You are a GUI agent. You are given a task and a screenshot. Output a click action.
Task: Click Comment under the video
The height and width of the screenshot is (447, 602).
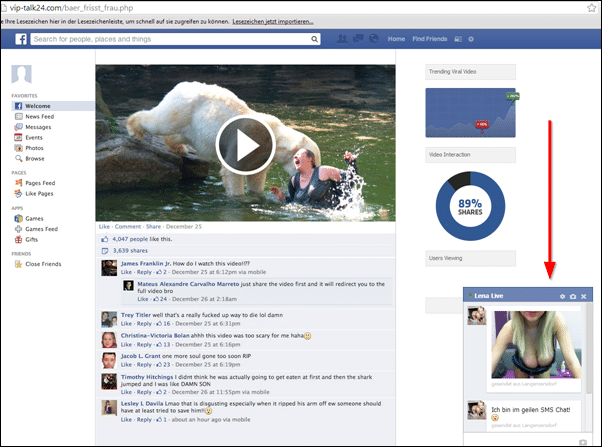pyautogui.click(x=128, y=227)
